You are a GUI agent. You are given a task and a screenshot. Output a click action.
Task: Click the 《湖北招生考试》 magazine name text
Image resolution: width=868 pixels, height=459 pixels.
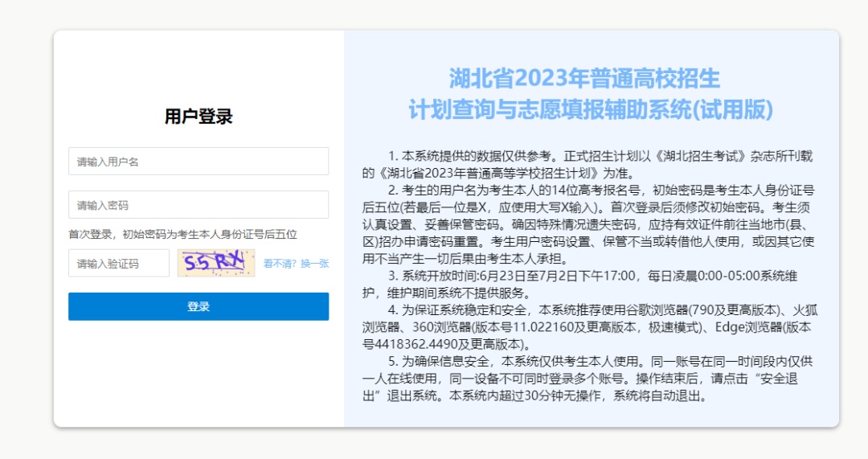pyautogui.click(x=701, y=156)
